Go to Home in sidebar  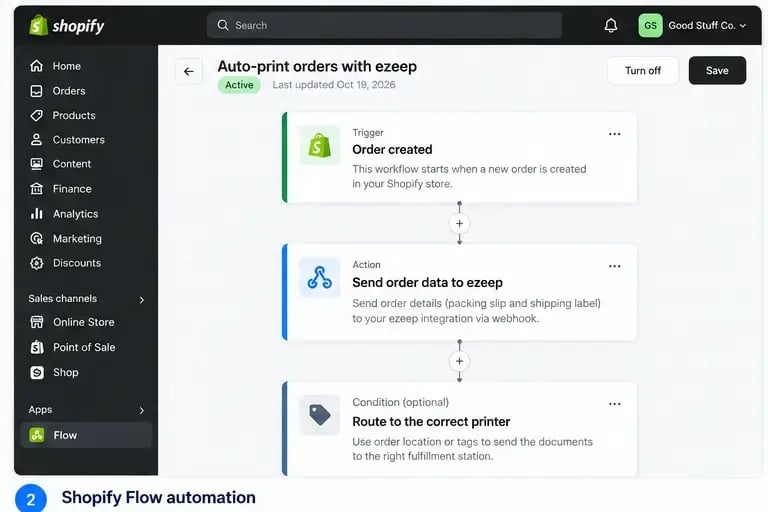pyautogui.click(x=67, y=66)
